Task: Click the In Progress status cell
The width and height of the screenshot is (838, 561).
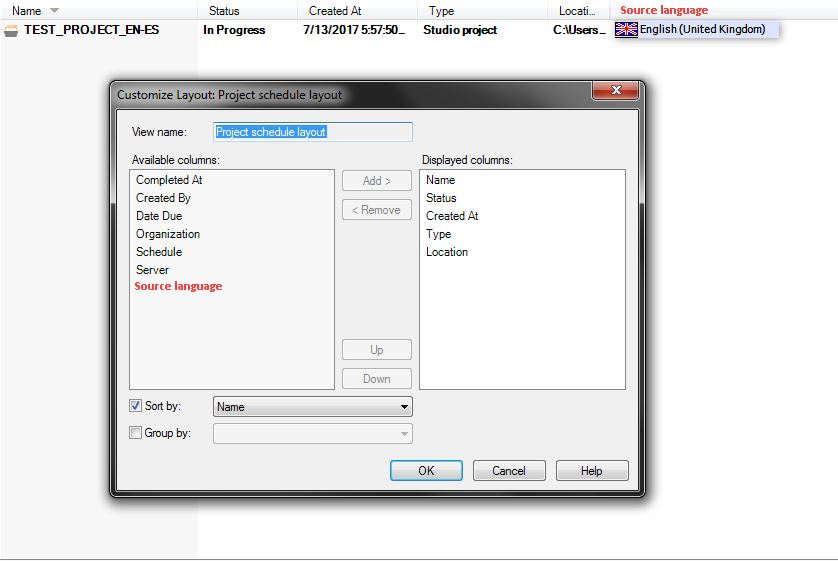Action: [234, 30]
